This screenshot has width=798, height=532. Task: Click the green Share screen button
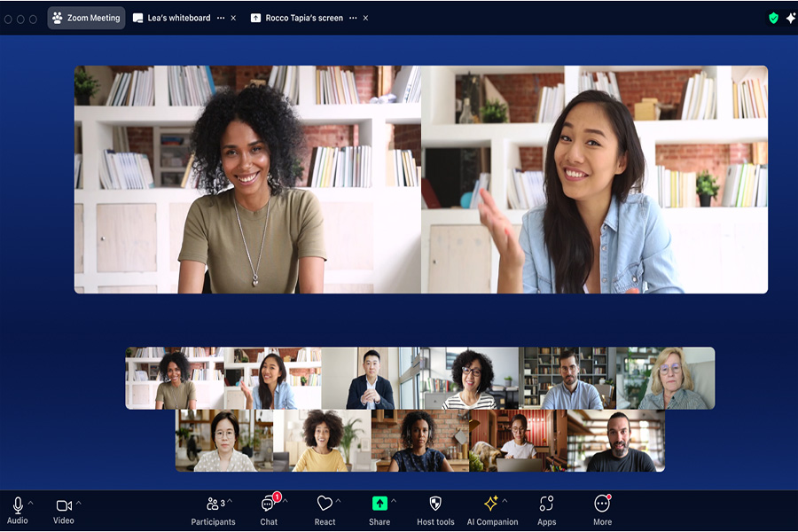pyautogui.click(x=379, y=504)
